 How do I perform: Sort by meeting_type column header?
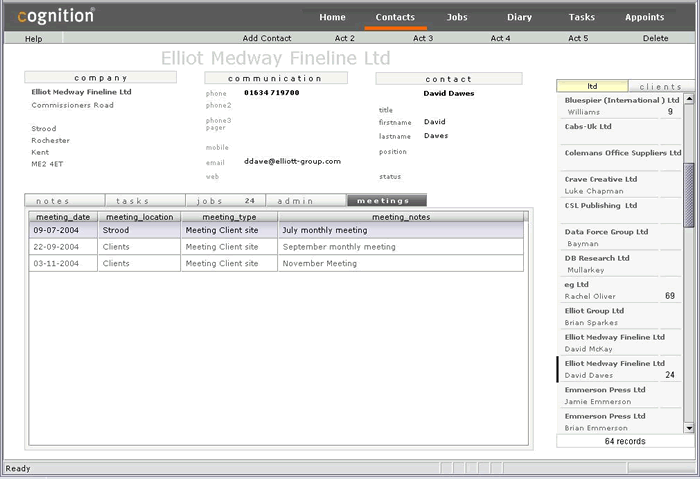coord(229,217)
